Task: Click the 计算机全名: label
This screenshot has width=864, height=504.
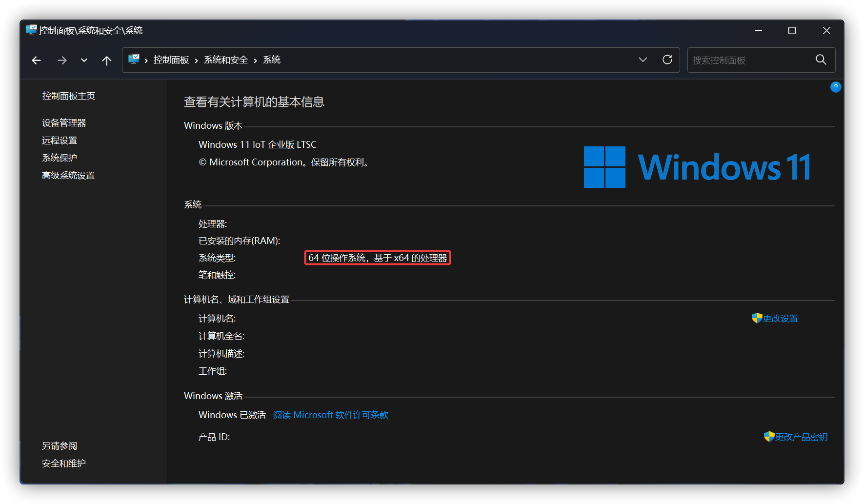Action: pyautogui.click(x=221, y=336)
